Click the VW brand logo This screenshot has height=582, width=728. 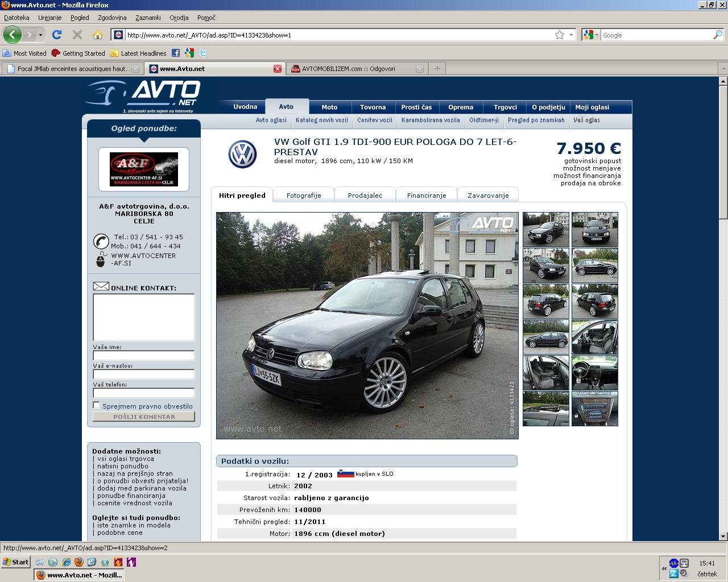pos(243,154)
